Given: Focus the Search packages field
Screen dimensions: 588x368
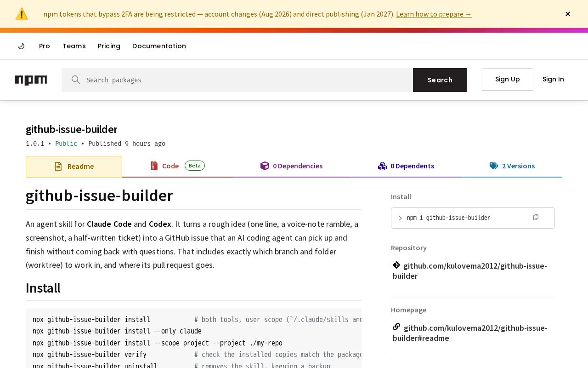Looking at the screenshot, I should 237,80.
